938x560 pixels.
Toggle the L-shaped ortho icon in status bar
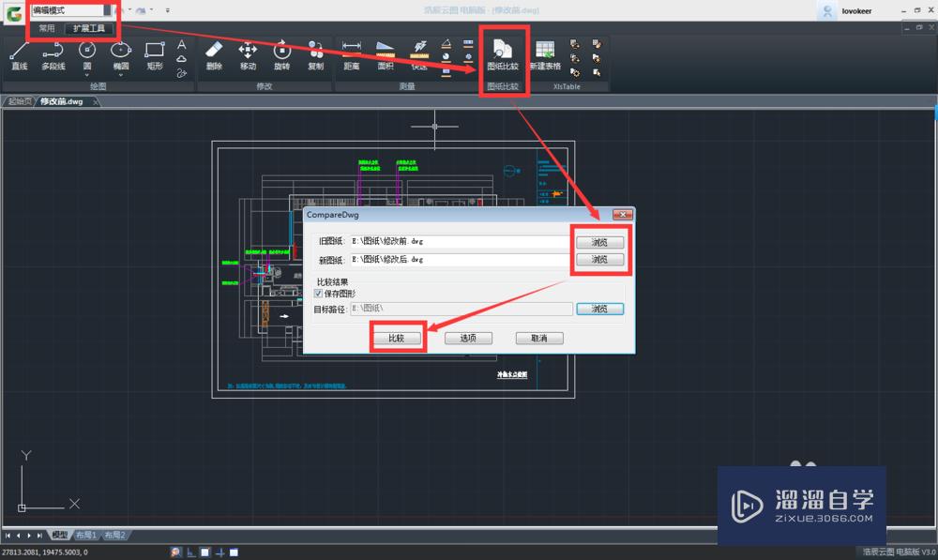(189, 552)
